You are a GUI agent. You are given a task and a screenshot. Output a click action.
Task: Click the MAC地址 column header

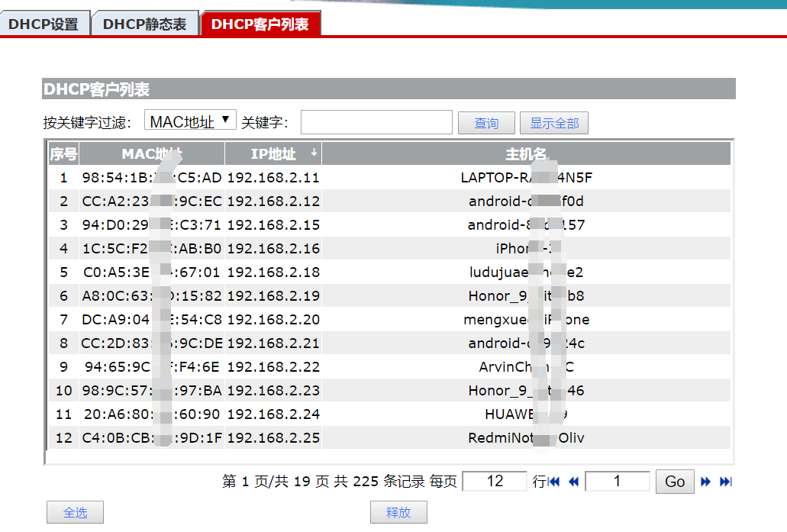pos(152,153)
